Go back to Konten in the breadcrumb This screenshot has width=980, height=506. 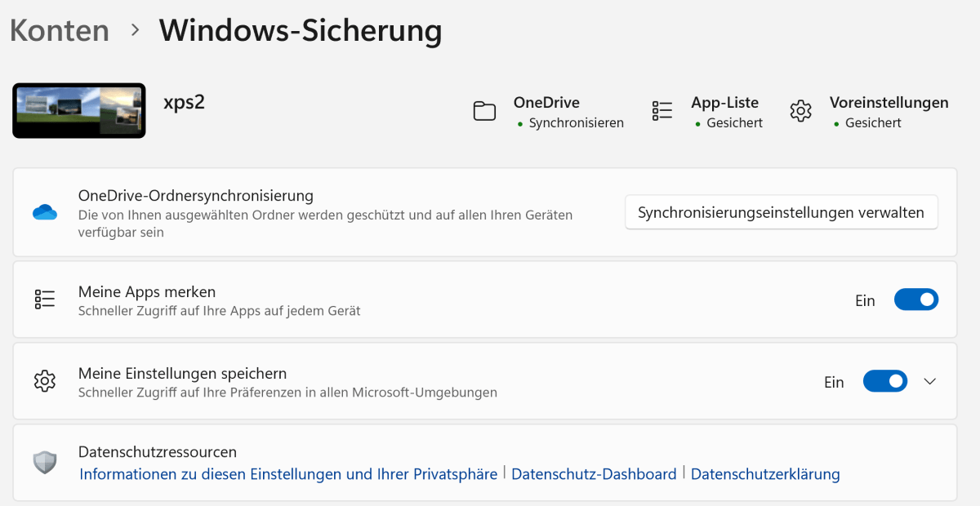[x=60, y=30]
